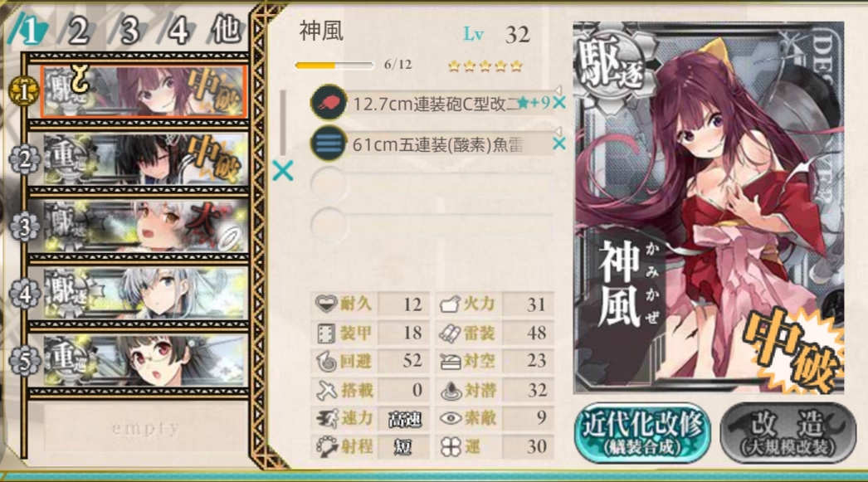Select the glasses-wearing cruiser in slot 5
The width and height of the screenshot is (868, 482).
(144, 361)
